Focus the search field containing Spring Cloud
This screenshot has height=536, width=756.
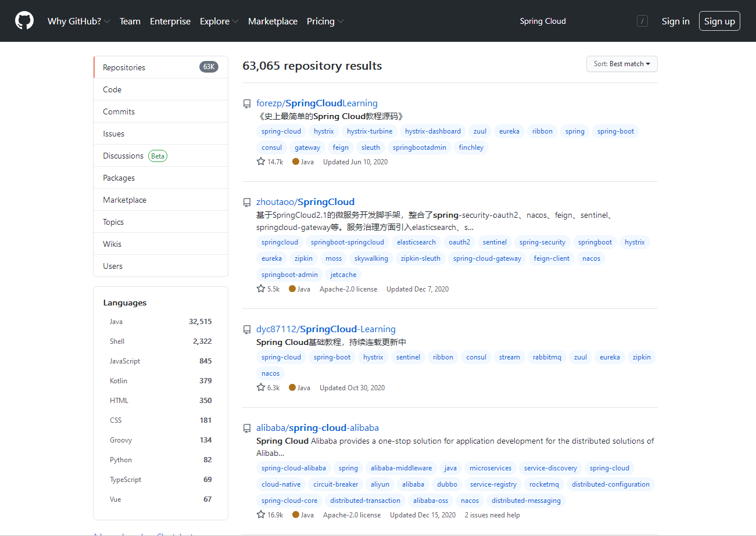[581, 21]
